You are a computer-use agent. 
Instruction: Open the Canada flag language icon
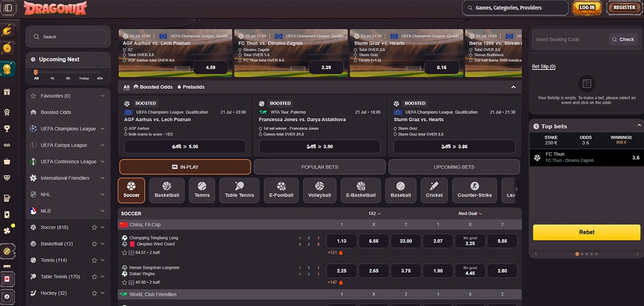[x=7, y=280]
